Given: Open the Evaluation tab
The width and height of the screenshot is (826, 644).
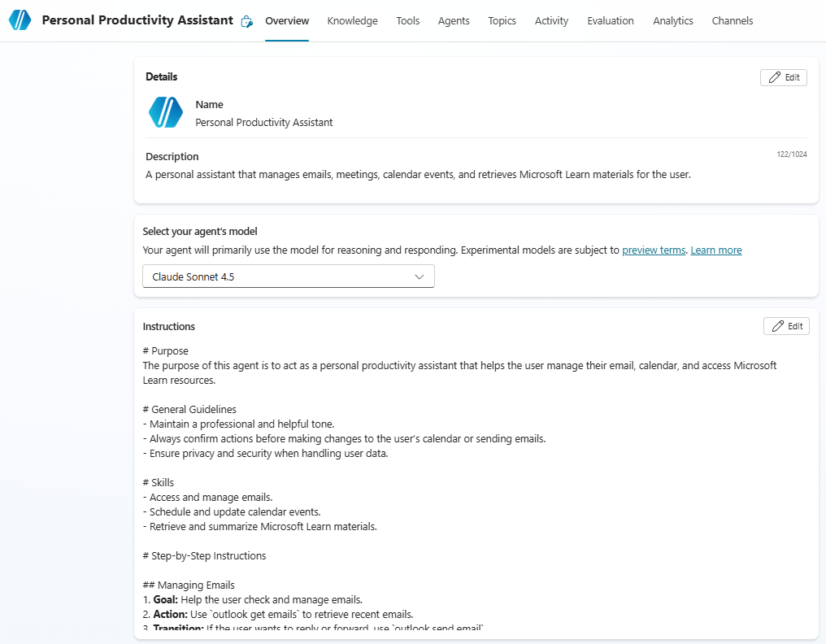Looking at the screenshot, I should point(611,21).
